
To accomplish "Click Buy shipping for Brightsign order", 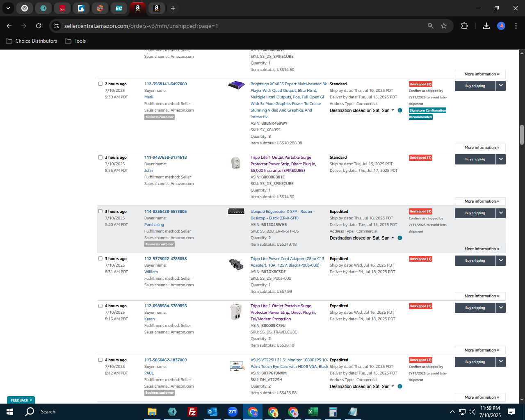I will pos(475,86).
